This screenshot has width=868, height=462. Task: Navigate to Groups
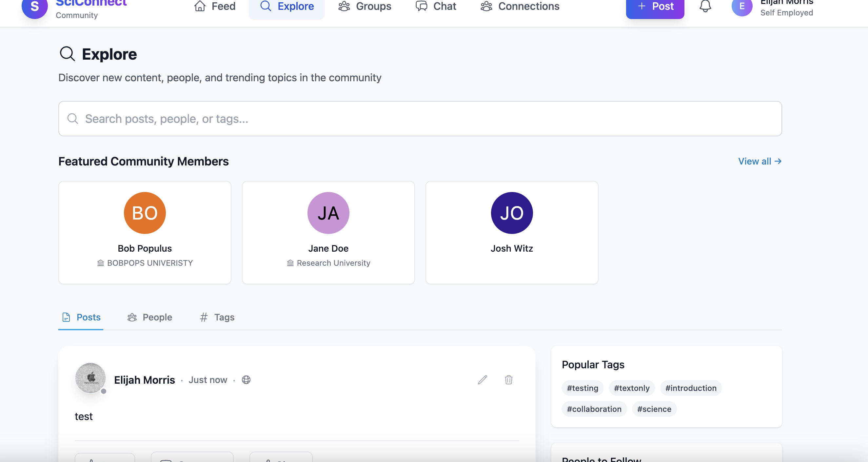365,6
